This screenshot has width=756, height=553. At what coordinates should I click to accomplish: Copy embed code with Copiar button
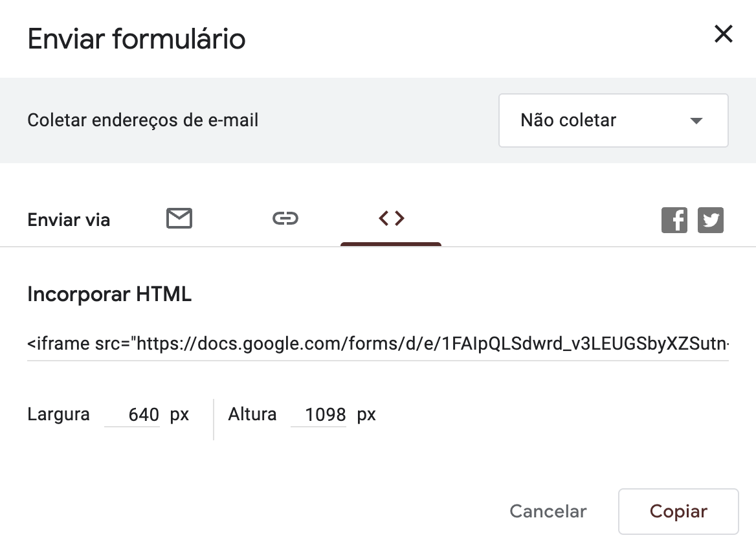(678, 512)
